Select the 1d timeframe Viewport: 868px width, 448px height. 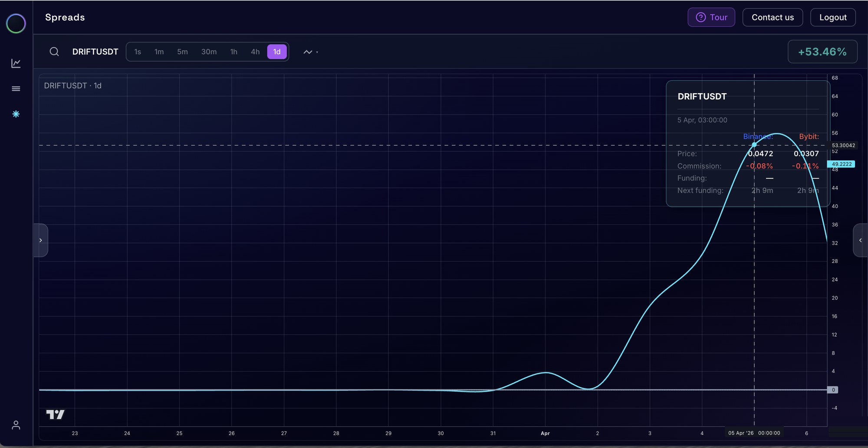tap(277, 52)
